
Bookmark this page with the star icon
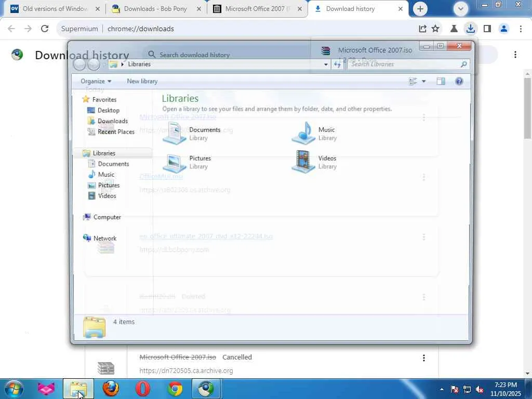click(x=435, y=29)
